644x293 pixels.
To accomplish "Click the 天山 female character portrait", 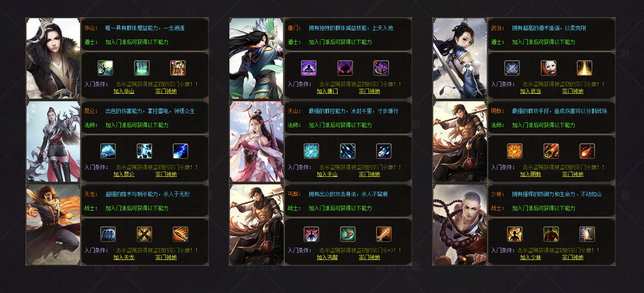I will (256, 141).
